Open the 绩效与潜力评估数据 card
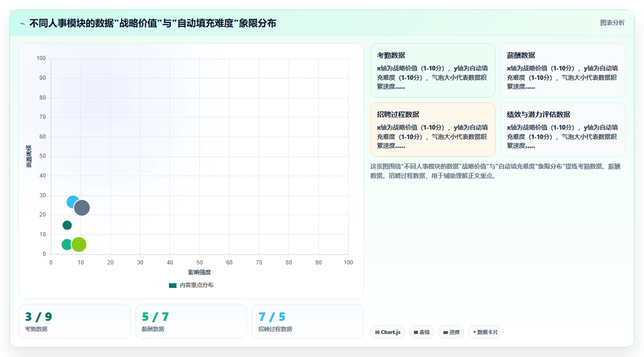Screen dimensions: 644x357 coord(563,130)
